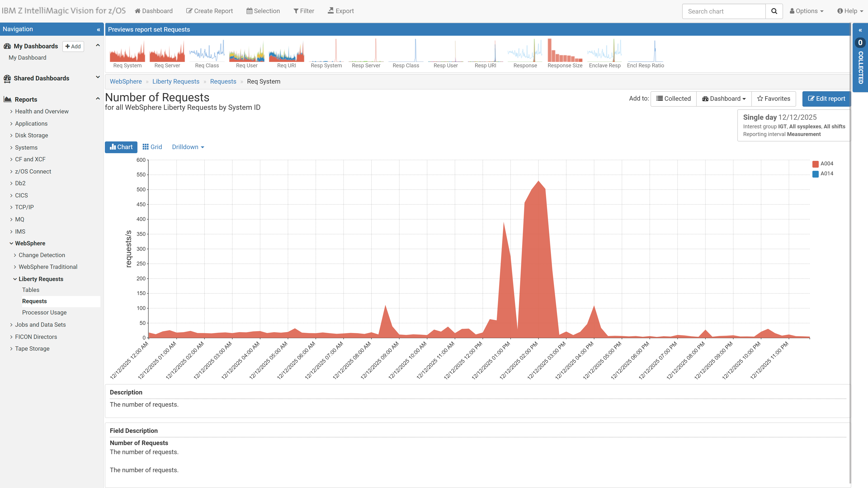Add the chart to Favorites
This screenshot has width=868, height=488.
[774, 99]
